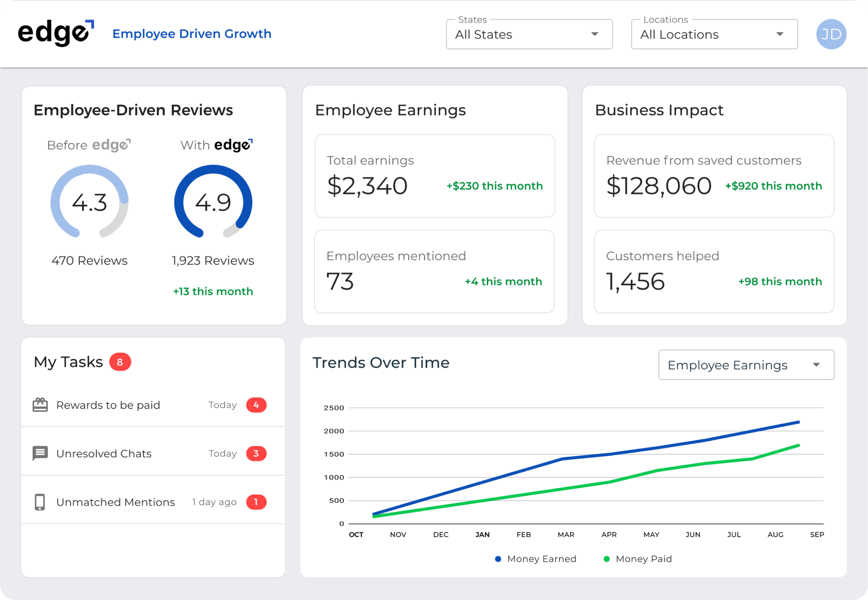Click the red 1 badge on Unmatched Mentions

pos(256,502)
